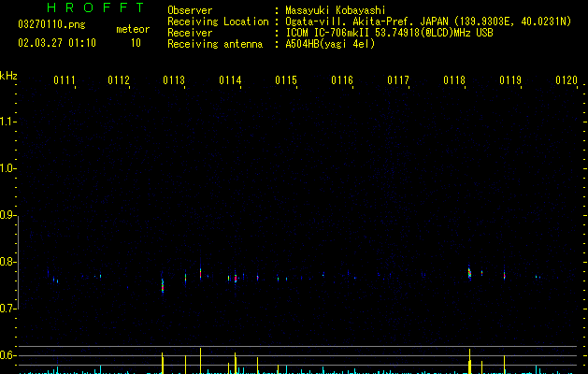This screenshot has height=374, width=588.
Task: Click the 0113 time marker
Action: click(x=174, y=80)
